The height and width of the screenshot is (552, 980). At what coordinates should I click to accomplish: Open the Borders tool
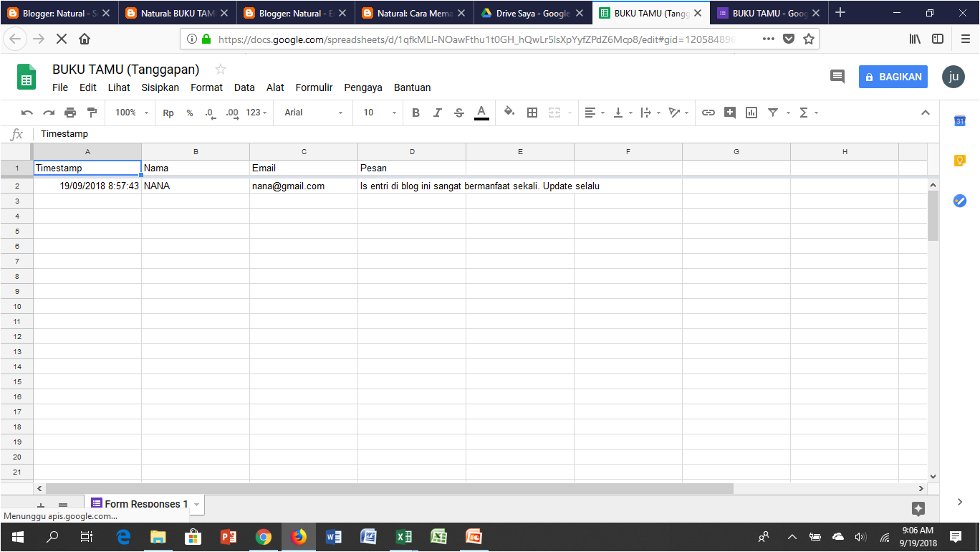[532, 113]
